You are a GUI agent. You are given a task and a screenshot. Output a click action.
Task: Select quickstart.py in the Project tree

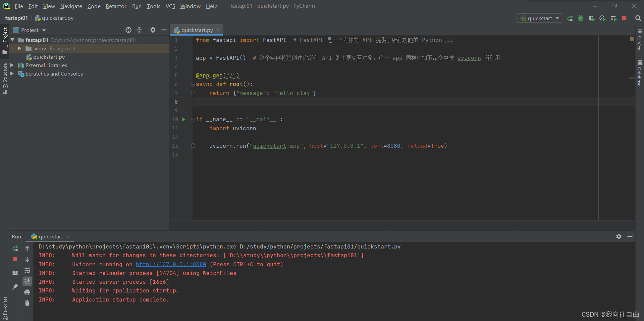coord(49,57)
